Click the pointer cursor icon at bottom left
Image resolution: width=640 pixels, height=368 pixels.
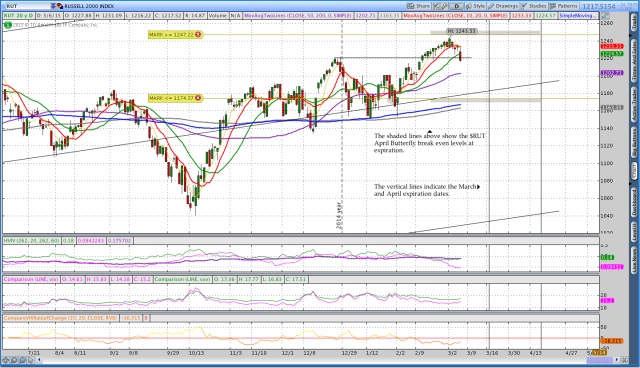coord(31,360)
